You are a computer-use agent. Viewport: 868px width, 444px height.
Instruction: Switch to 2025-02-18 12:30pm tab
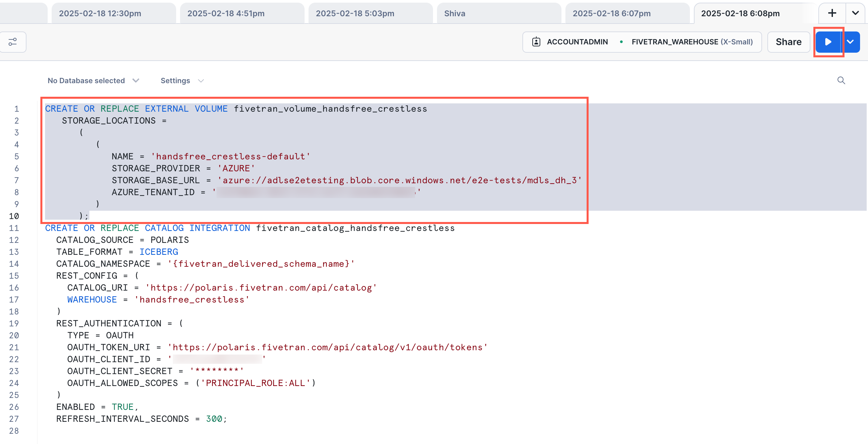click(114, 13)
